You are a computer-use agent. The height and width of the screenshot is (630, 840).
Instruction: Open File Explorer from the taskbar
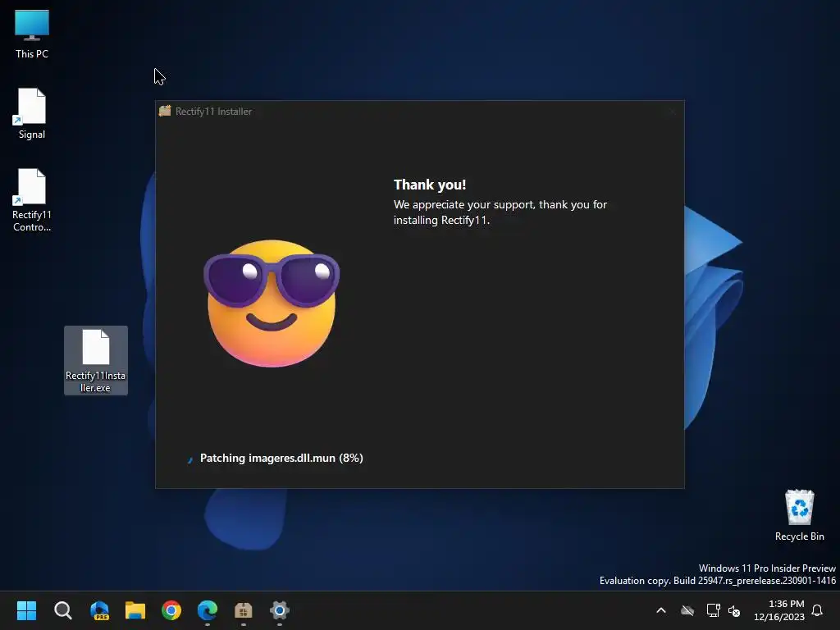click(135, 610)
